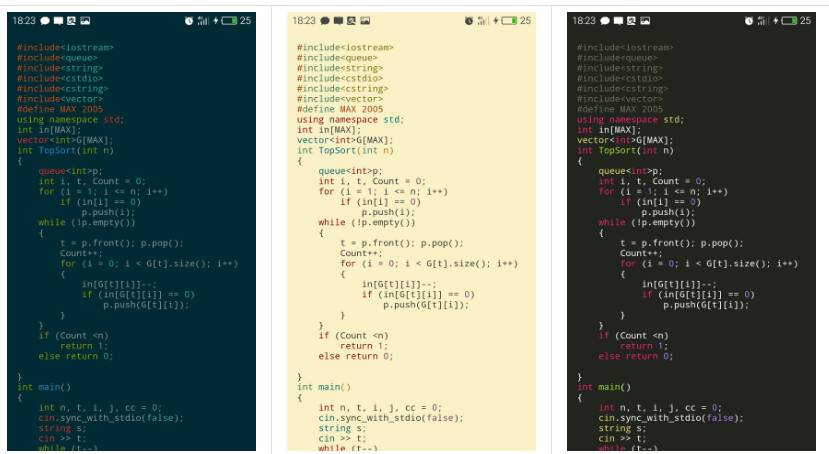Click the 18:23 clock in the dark gray screenshot

(584, 20)
